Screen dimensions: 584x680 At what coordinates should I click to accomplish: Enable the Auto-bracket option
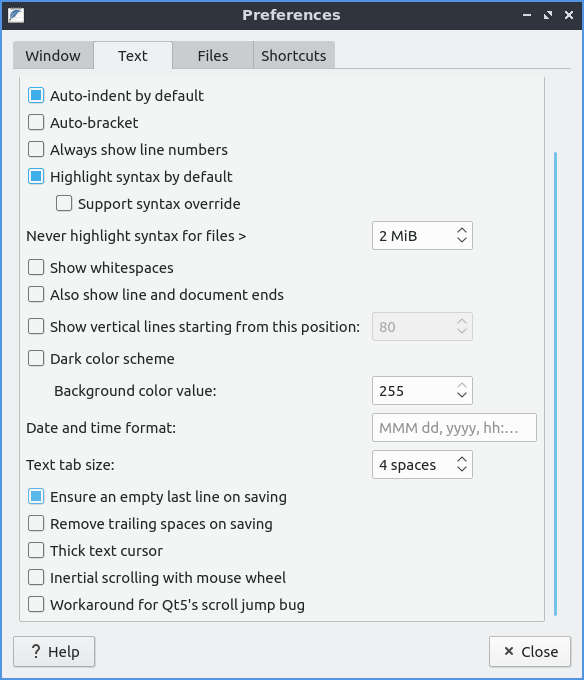click(x=36, y=122)
